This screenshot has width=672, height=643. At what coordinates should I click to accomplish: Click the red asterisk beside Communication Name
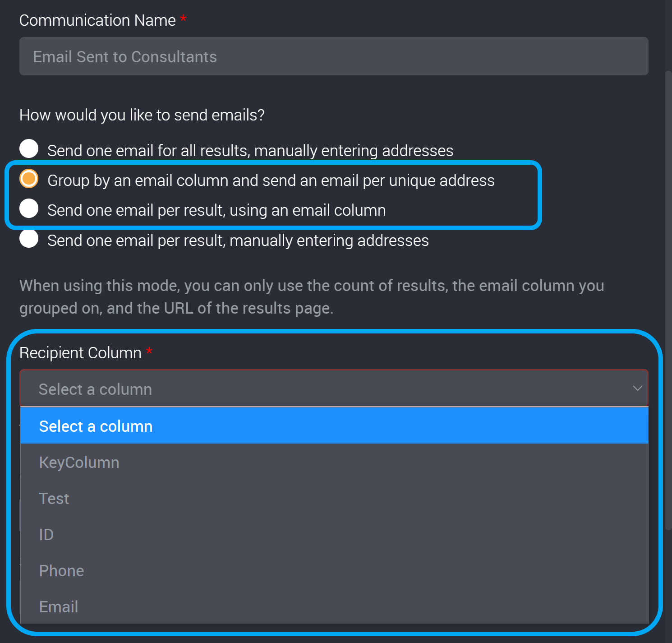[x=183, y=19]
